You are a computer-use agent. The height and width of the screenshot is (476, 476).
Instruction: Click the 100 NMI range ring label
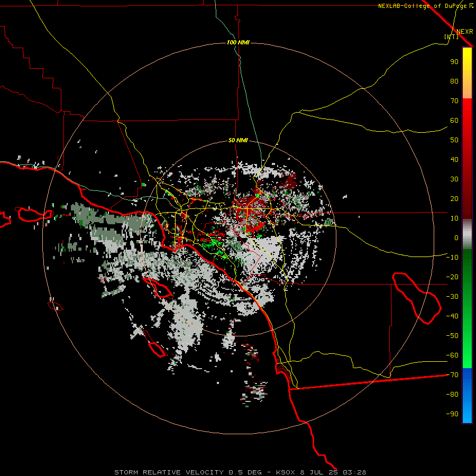(238, 42)
